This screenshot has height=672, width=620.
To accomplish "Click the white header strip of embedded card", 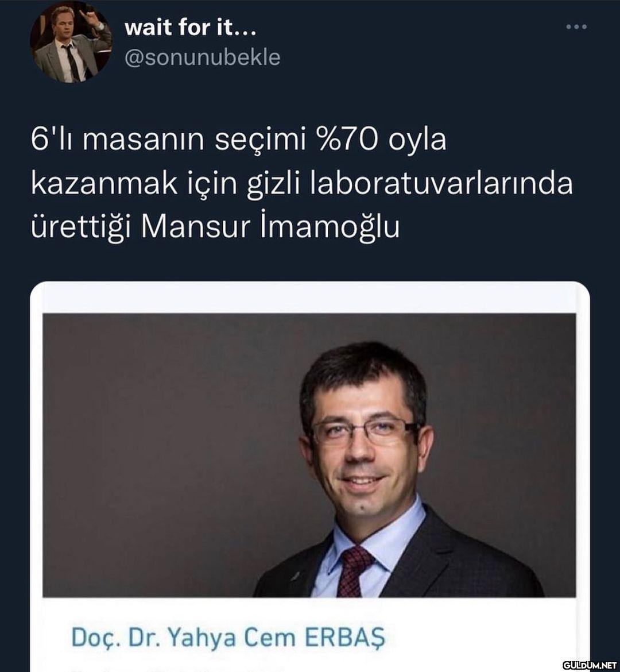I will (309, 298).
